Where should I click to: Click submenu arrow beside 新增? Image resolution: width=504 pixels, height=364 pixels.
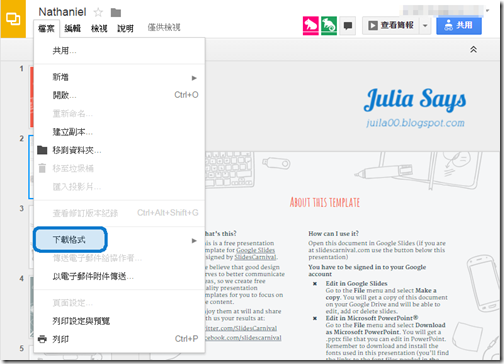click(x=194, y=78)
